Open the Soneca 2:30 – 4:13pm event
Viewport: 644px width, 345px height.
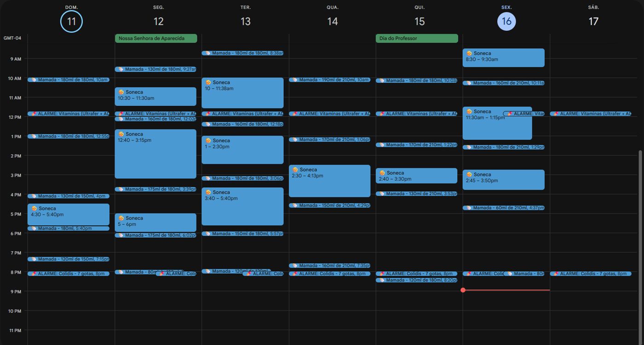330,181
